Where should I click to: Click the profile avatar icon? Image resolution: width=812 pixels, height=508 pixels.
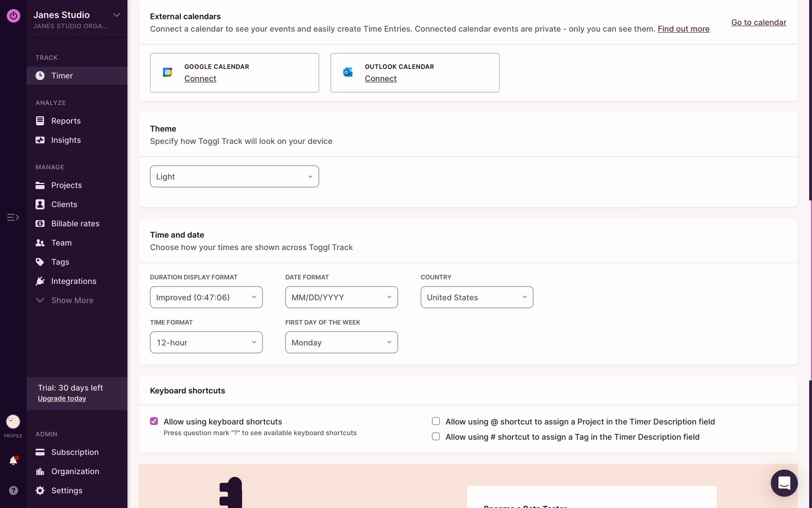[x=13, y=422]
